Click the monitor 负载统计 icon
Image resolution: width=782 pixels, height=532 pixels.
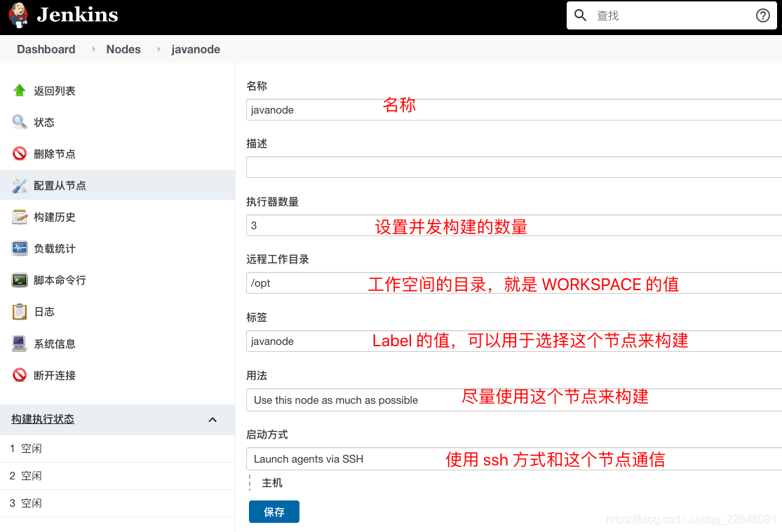(20, 248)
